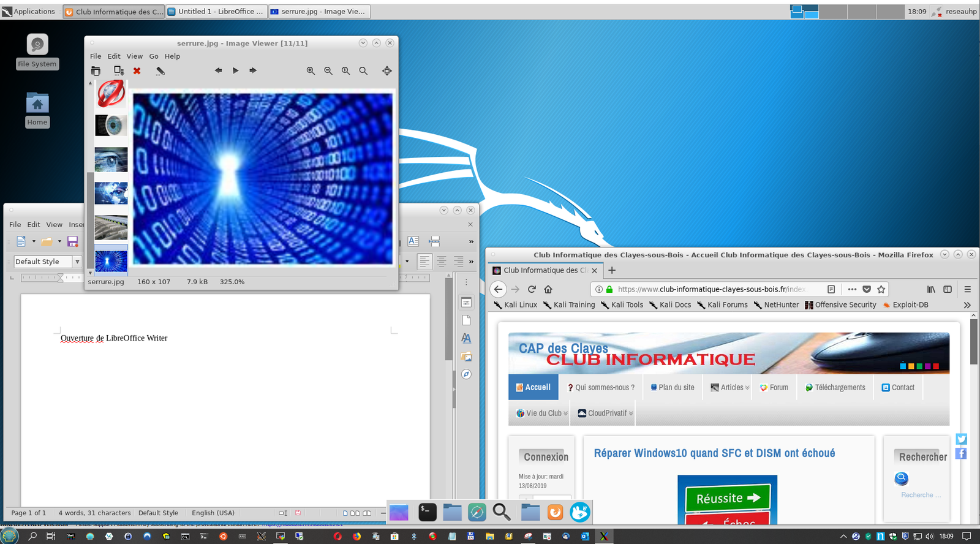
Task: Expand the Articles menu on the website
Action: 730,387
